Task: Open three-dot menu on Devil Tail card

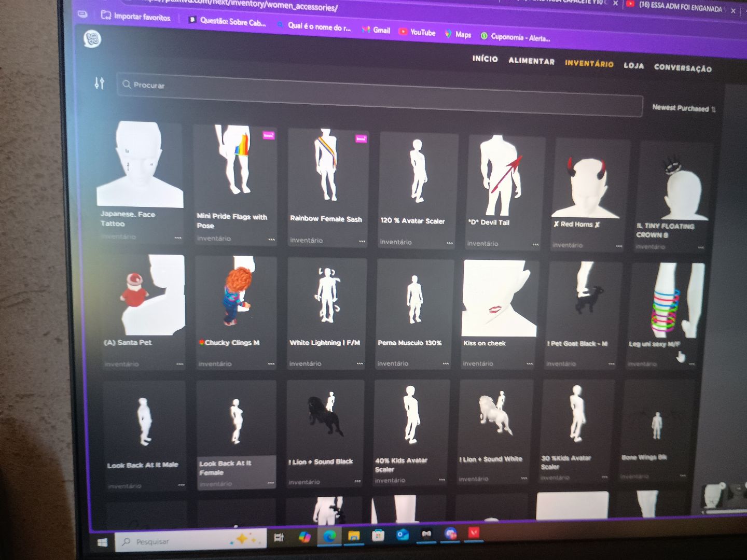Action: 535,244
